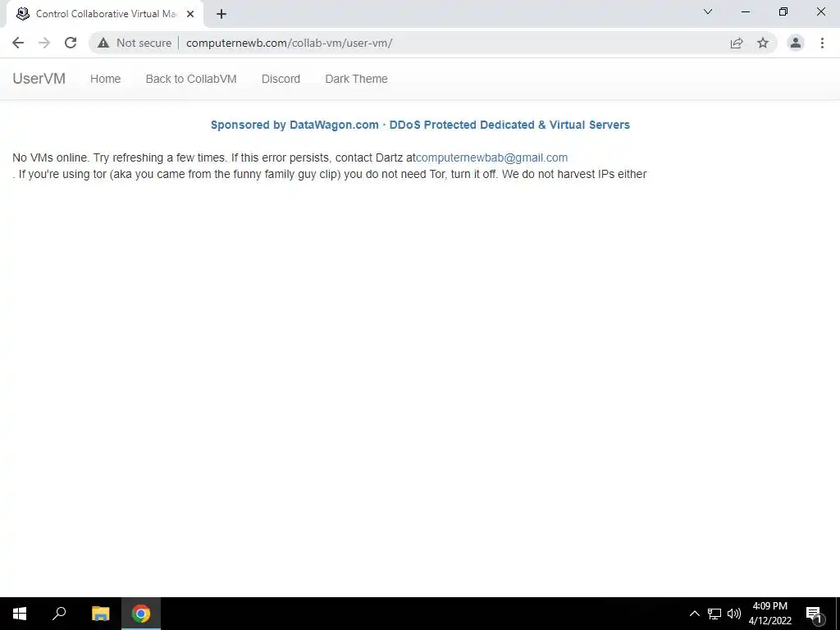Open Chrome profile avatar menu
840x630 pixels.
(x=796, y=43)
